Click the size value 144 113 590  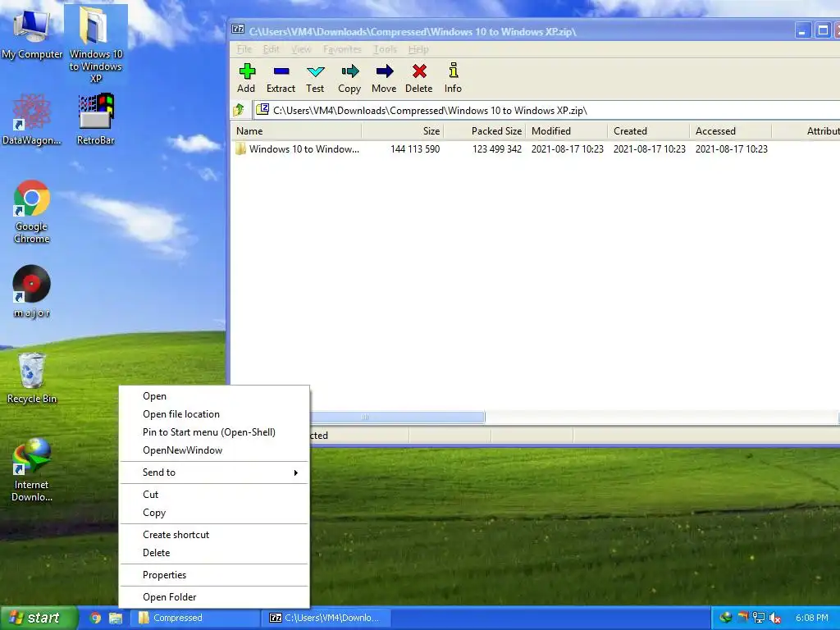click(x=415, y=149)
